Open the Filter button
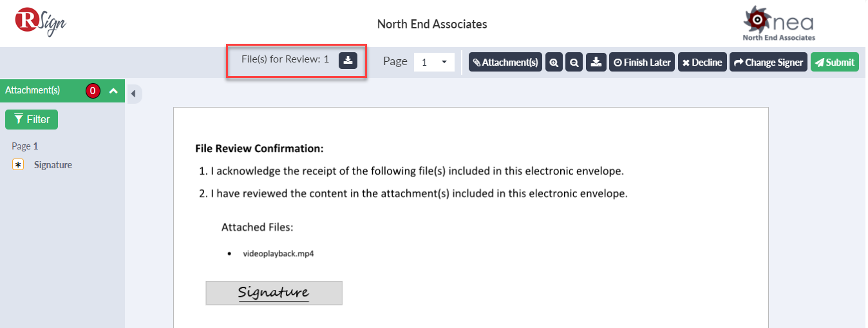Viewport: 868px width, 328px height. click(x=32, y=119)
